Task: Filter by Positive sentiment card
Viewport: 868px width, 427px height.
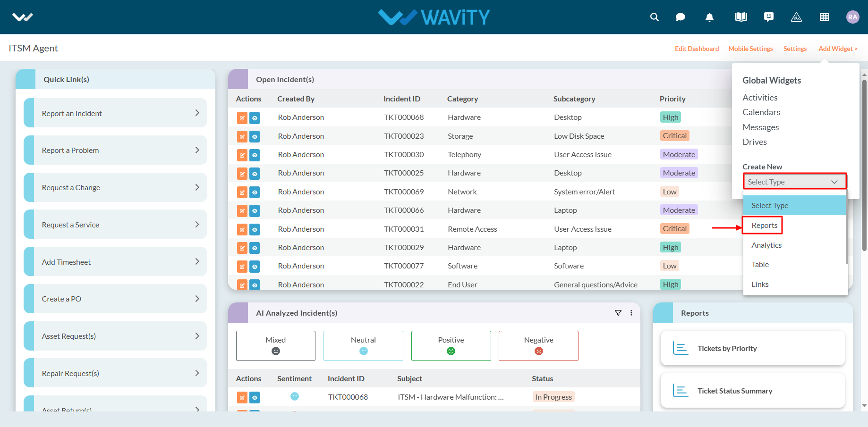Action: [451, 346]
